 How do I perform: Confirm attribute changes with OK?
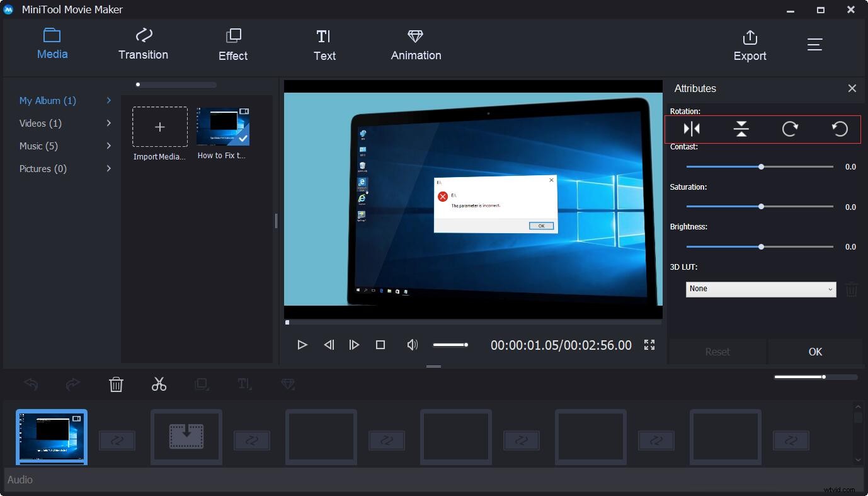[x=815, y=352]
